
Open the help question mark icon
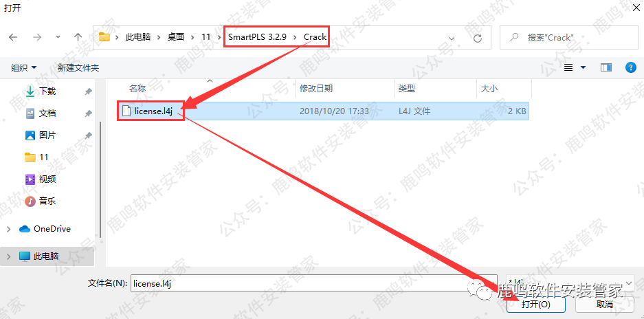click(x=630, y=67)
